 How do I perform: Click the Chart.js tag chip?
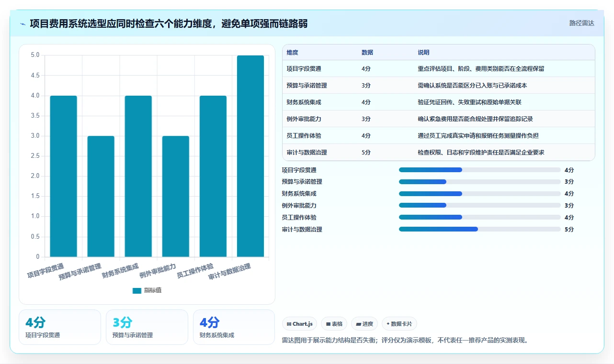coord(299,324)
